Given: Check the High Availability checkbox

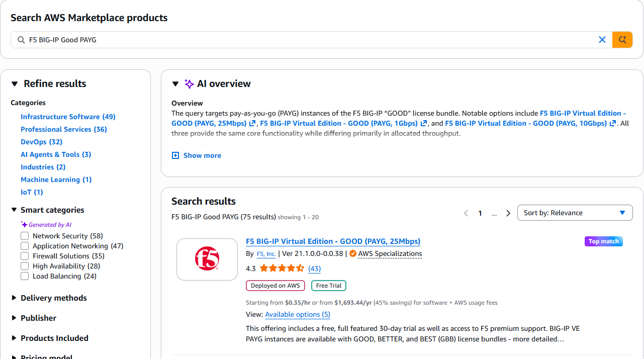Looking at the screenshot, I should 25,266.
